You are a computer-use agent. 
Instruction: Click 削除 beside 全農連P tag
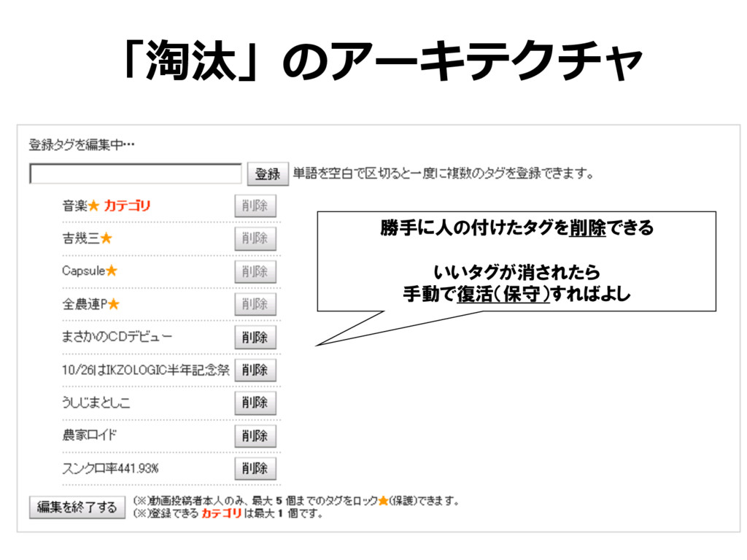coord(255,304)
